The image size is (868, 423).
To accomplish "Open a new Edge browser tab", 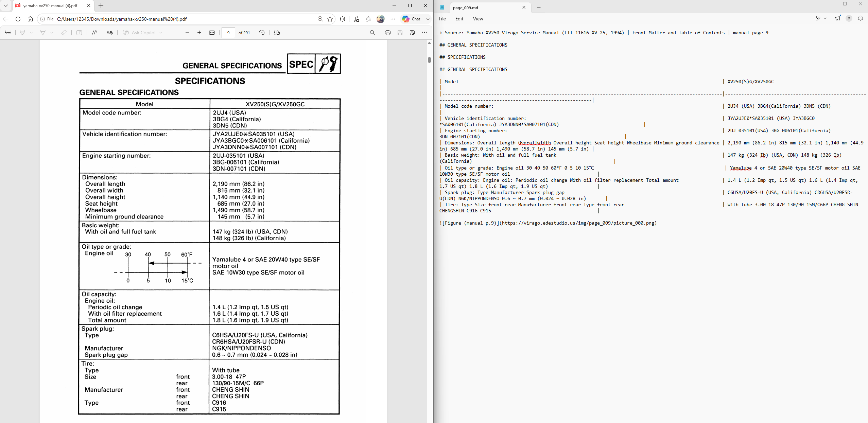I will (x=101, y=5).
